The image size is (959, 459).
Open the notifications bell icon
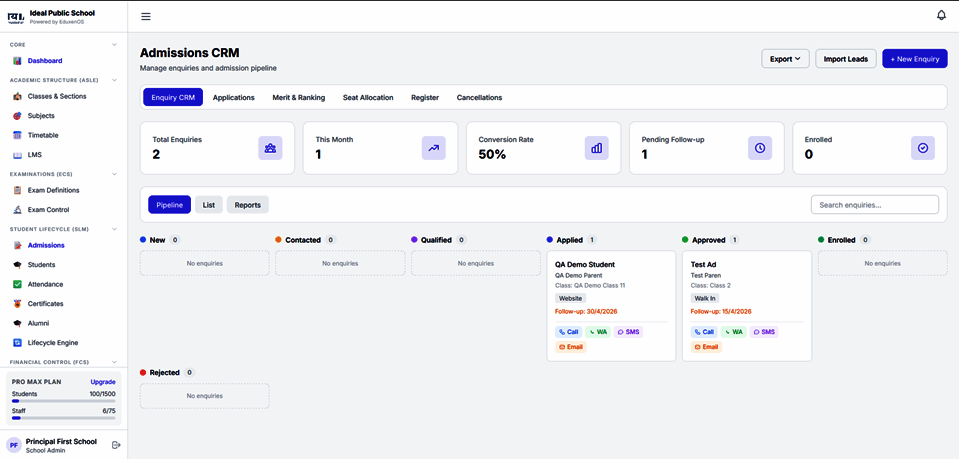[941, 15]
